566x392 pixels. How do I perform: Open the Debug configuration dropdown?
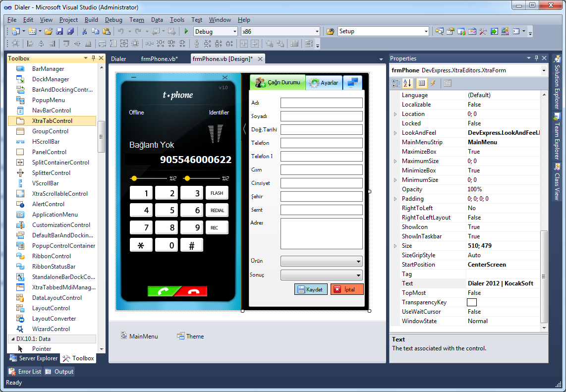tap(235, 31)
